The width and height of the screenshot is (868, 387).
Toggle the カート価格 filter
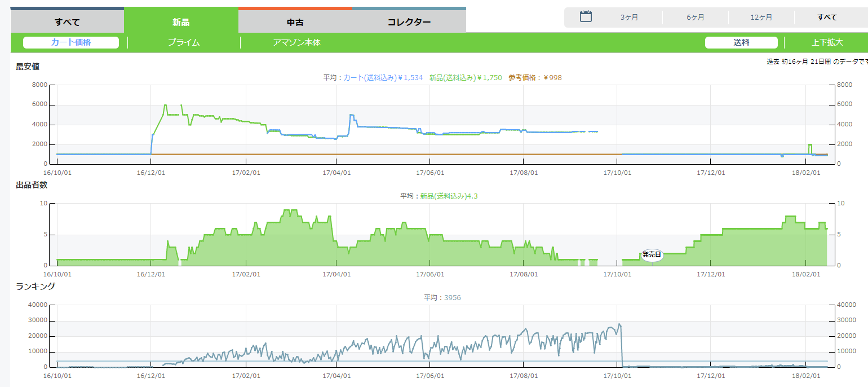click(x=71, y=42)
